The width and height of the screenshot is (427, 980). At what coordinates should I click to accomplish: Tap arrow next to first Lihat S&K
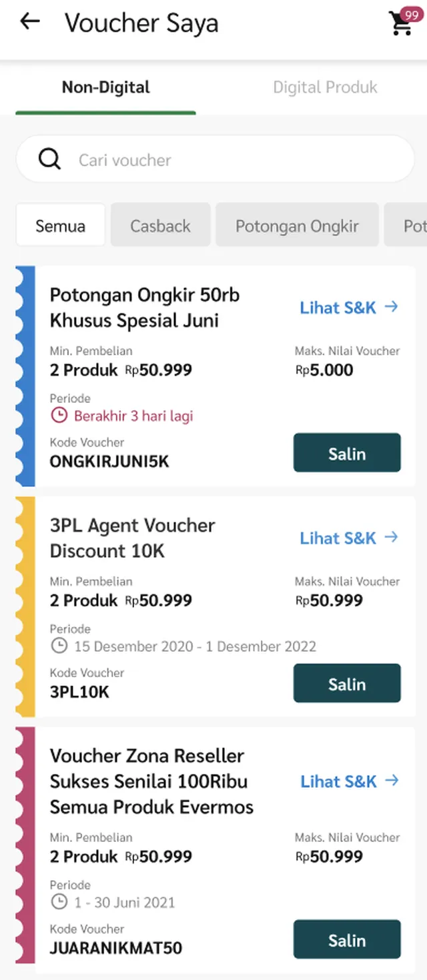[x=392, y=307]
